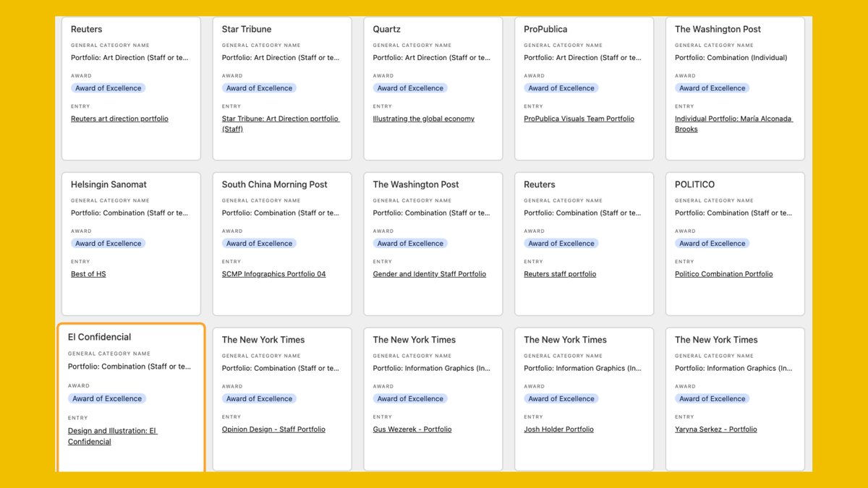Select the El Confidencial card title
Screen dimensions: 868x488
[x=99, y=337]
